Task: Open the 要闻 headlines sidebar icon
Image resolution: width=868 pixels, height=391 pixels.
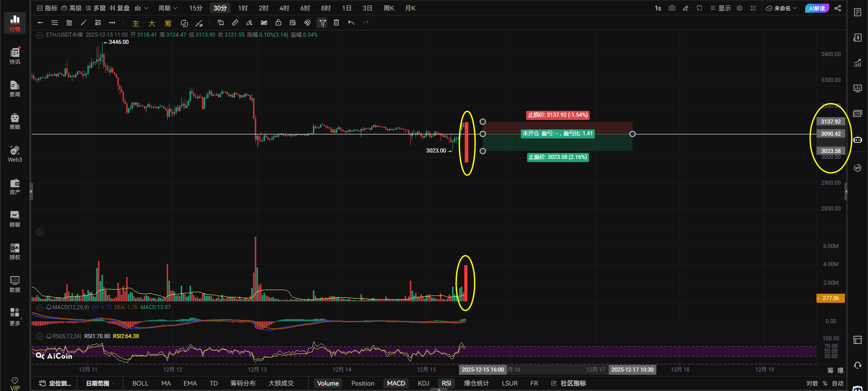Action: click(15, 88)
